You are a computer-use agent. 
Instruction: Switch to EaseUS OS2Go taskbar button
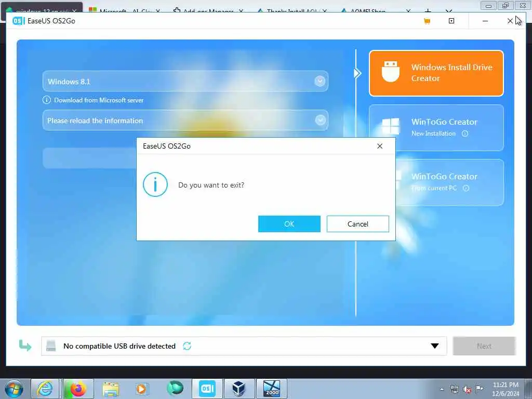coord(207,389)
